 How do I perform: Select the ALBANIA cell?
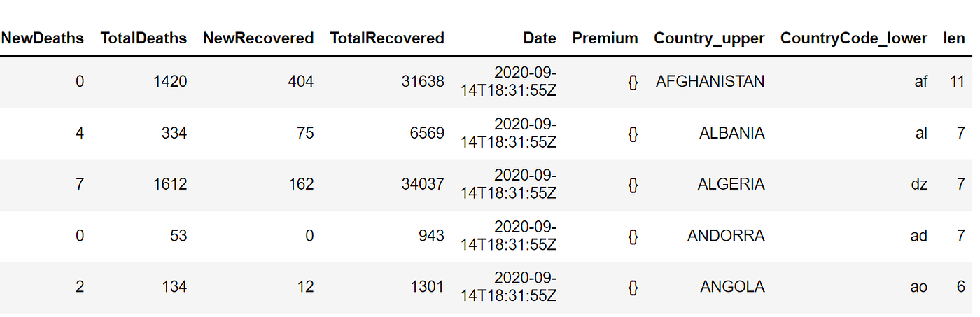(x=731, y=133)
